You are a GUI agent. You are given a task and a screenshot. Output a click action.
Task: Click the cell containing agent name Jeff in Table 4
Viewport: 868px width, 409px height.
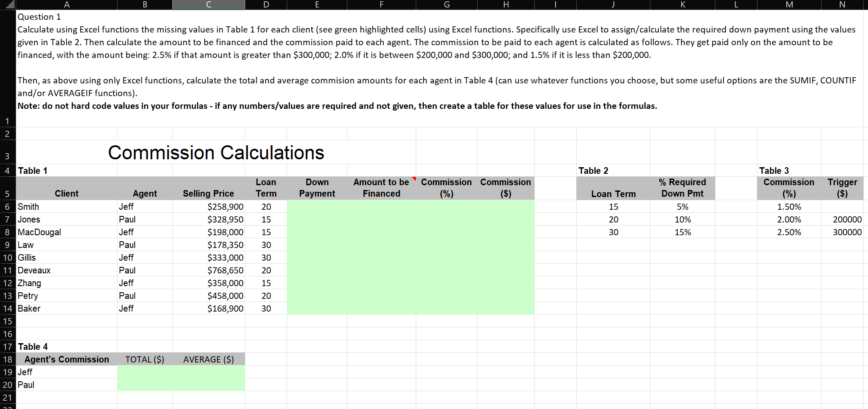coord(66,372)
